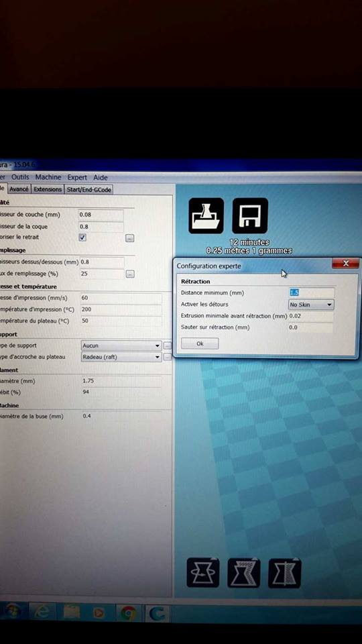Click the nozzle diameter field 0.4

(121, 416)
